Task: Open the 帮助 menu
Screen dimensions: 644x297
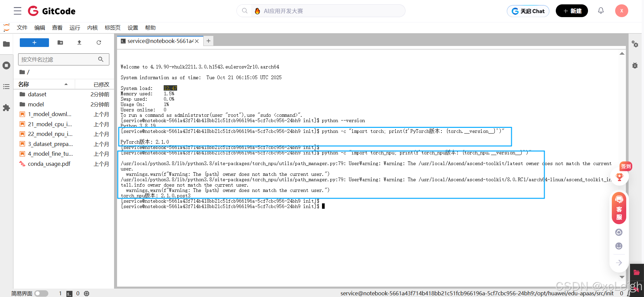Action: (150, 28)
